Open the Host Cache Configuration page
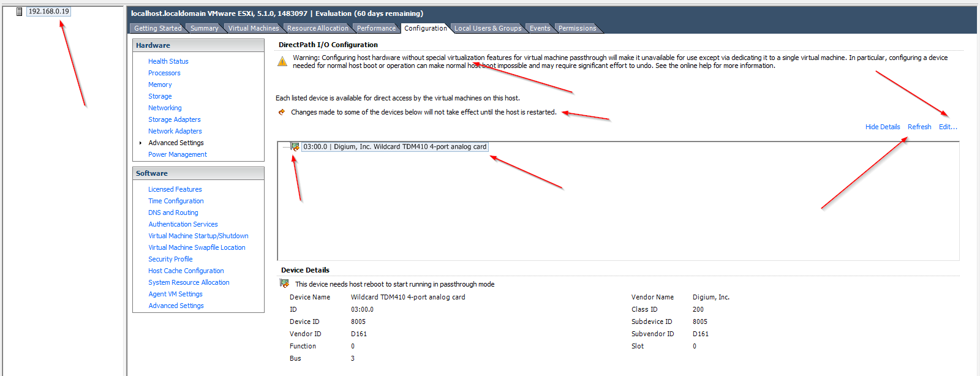The width and height of the screenshot is (980, 376). click(186, 271)
